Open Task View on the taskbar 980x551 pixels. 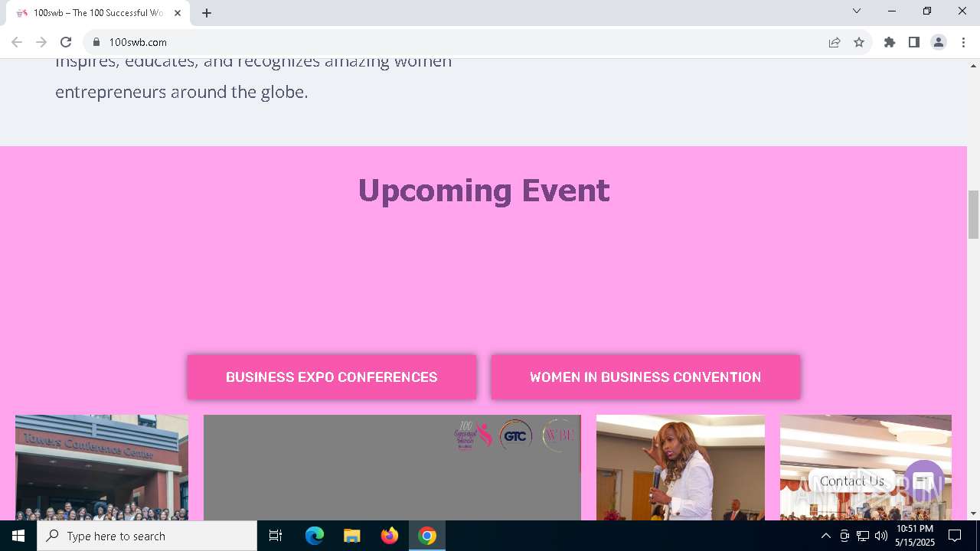(x=276, y=536)
